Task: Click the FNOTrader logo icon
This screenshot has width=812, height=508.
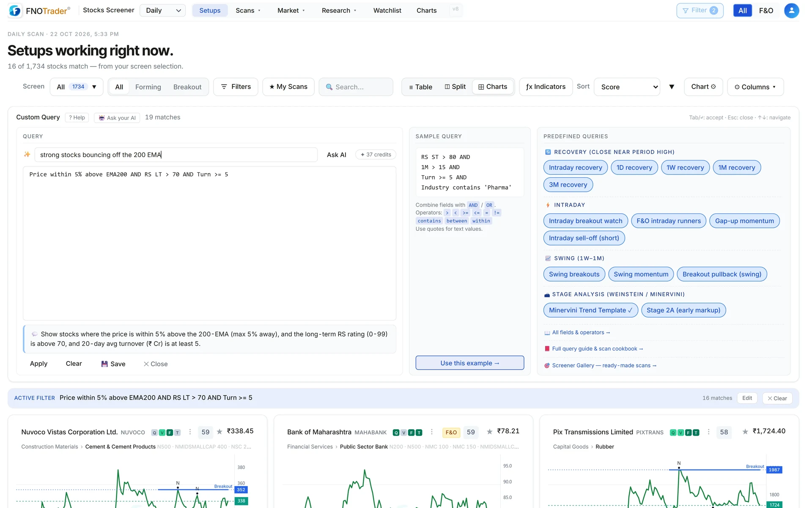Action: (15, 11)
